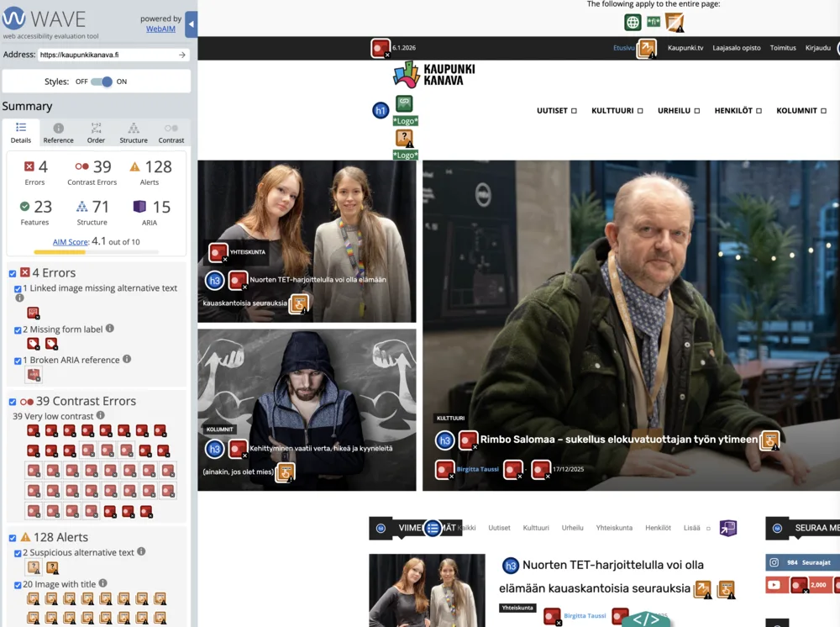
Task: Uncheck the 39 Contrast Errors checkbox
Action: tap(13, 402)
